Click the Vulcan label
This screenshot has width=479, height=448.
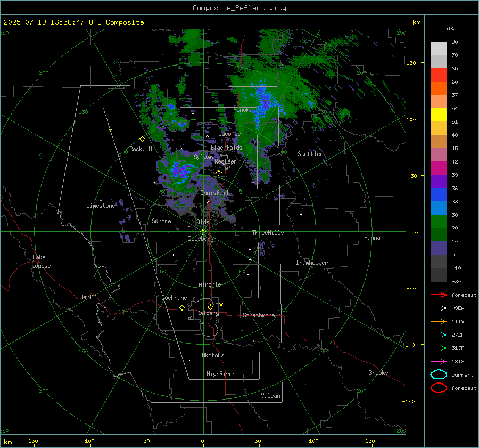270,396
